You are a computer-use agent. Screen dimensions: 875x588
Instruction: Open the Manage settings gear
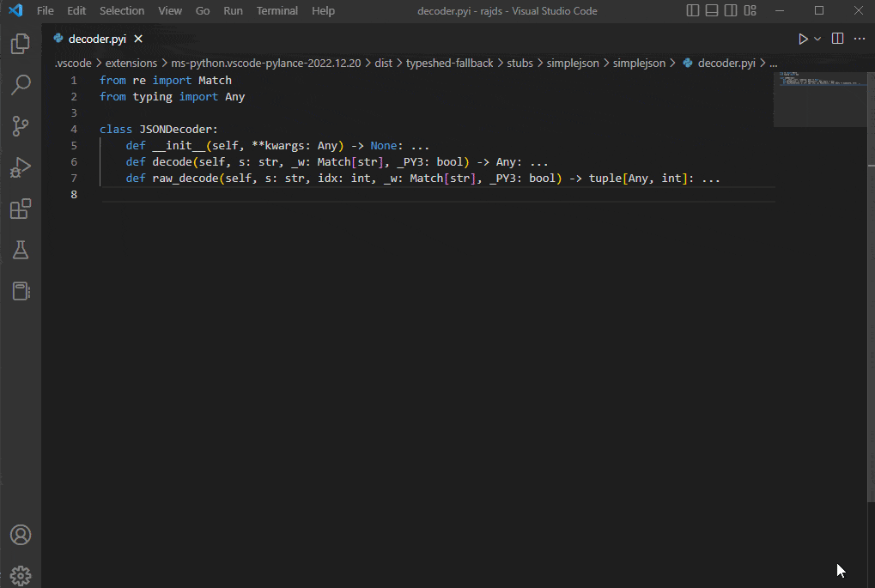pos(21,575)
